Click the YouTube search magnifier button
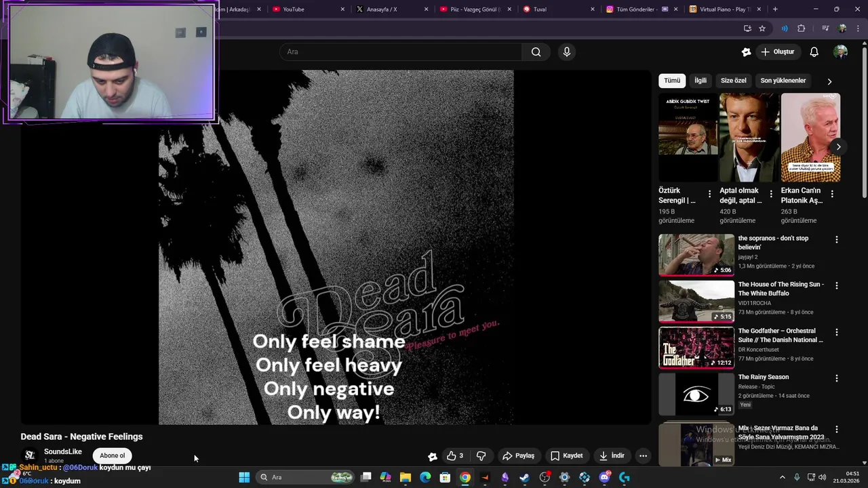Screen dimensions: 868x488 536,52
